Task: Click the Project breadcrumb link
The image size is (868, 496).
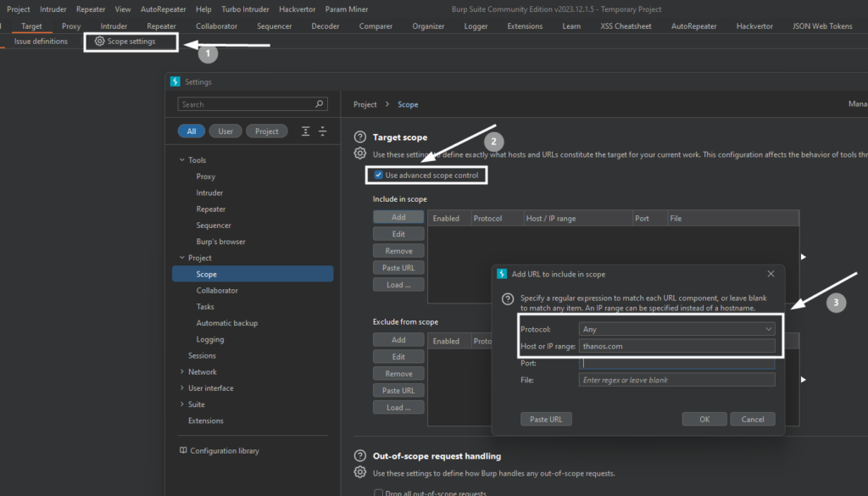Action: click(x=364, y=104)
